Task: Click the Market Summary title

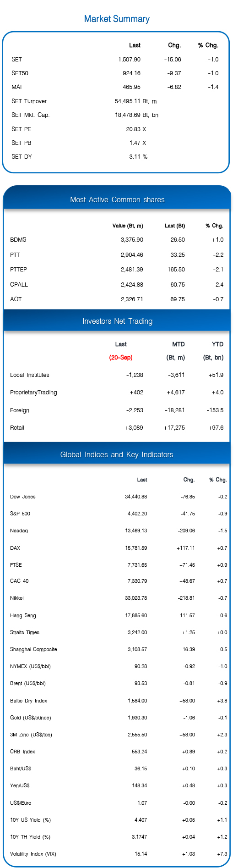Action: pos(117,19)
